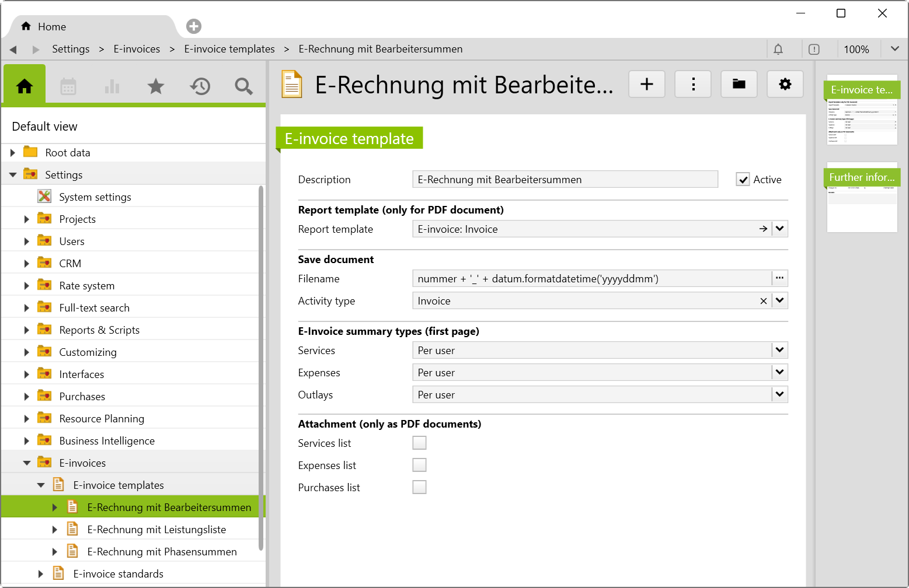Click into the Description input field
Screen dimensions: 909x588
point(565,180)
